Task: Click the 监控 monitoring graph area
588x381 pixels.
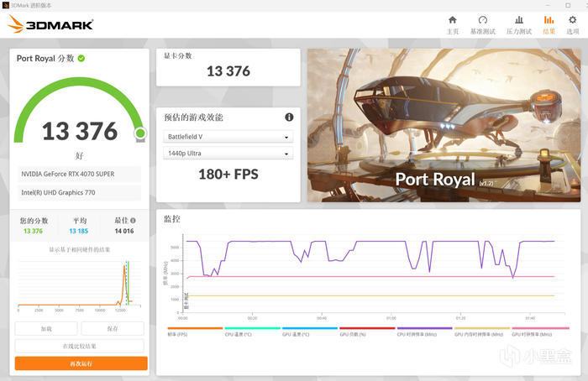Action: pos(373,274)
